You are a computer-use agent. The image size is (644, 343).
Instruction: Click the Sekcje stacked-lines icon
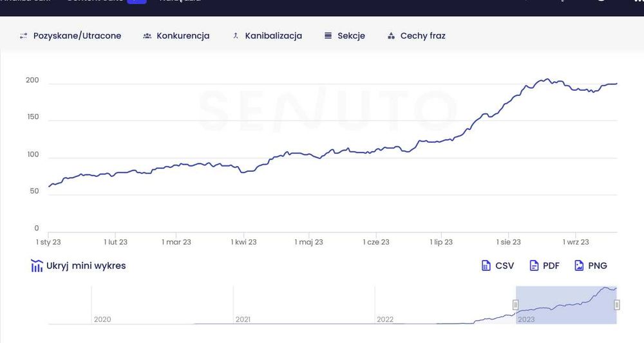click(x=328, y=36)
